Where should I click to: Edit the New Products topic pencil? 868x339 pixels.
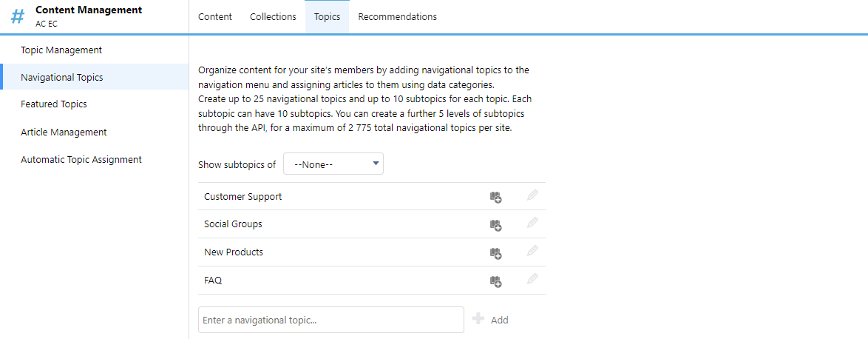pos(532,251)
